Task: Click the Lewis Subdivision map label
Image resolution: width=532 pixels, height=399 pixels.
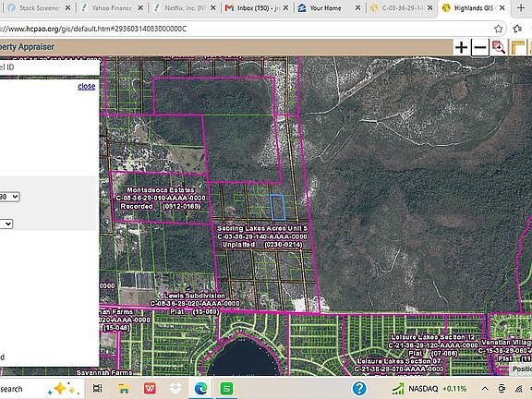Action: [194, 304]
